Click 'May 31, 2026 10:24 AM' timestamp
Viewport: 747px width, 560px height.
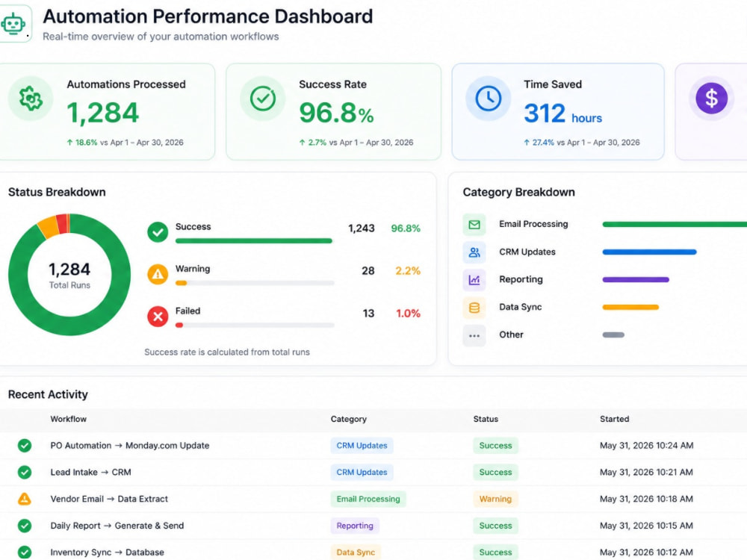point(646,446)
